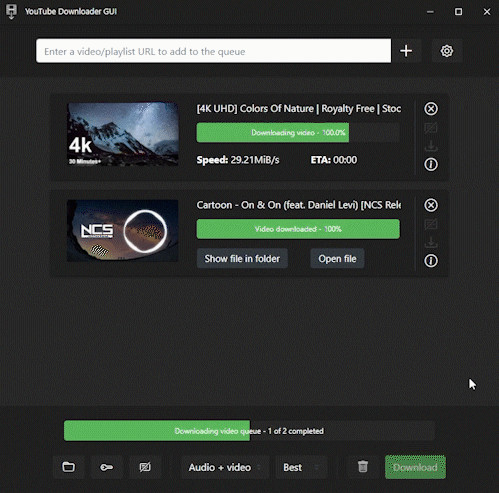The image size is (499, 493).
Task: Show info for the Cartoon - On & On video
Action: pyautogui.click(x=431, y=261)
